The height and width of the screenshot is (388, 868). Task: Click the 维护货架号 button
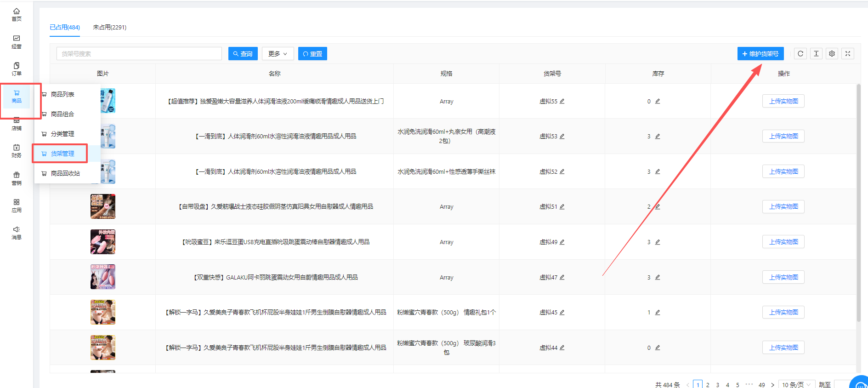tap(760, 54)
